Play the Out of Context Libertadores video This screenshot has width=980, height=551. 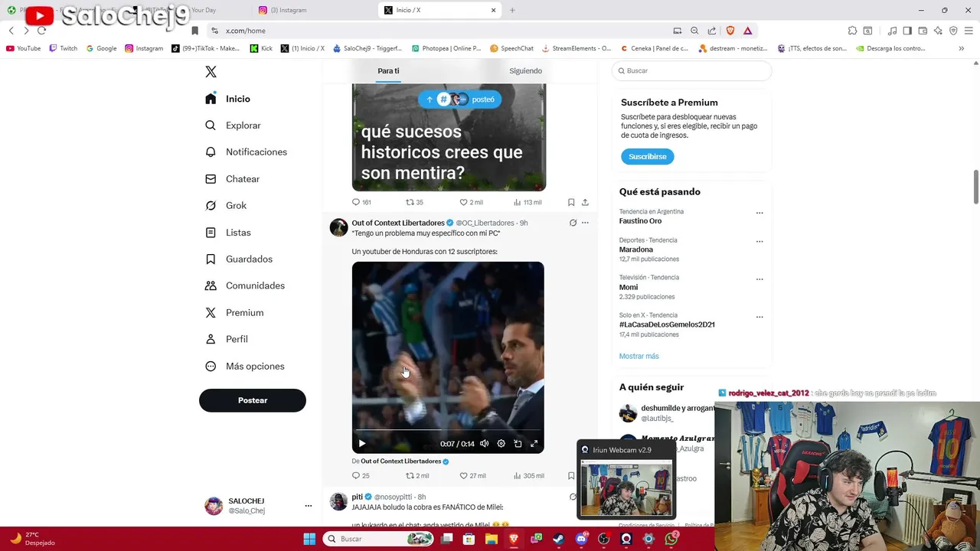coord(362,443)
